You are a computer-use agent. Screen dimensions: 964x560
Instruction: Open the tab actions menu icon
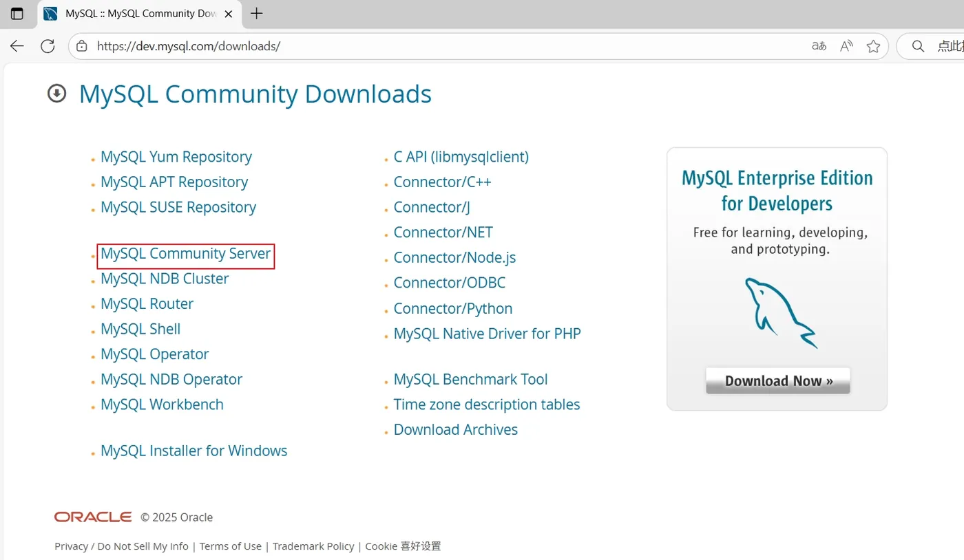click(17, 14)
